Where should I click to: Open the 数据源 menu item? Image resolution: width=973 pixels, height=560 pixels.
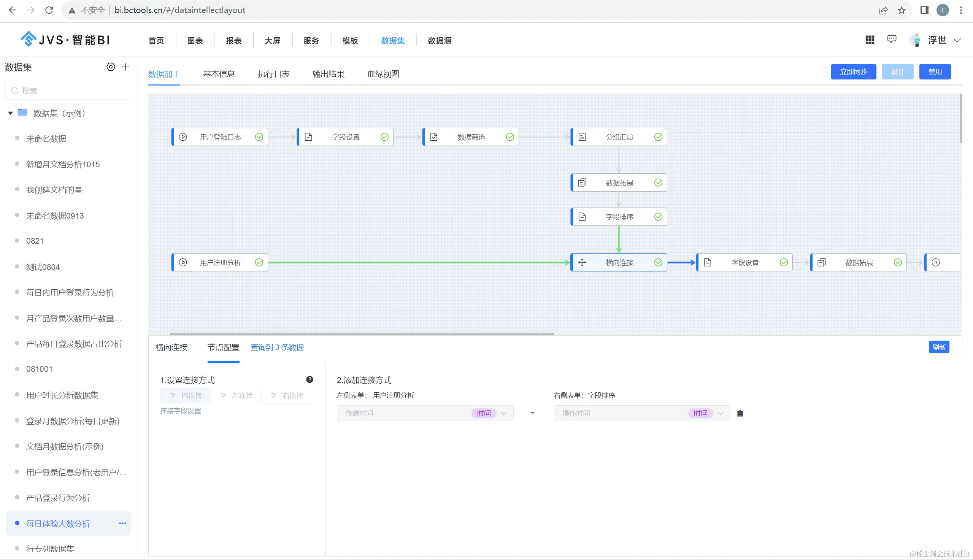pos(440,40)
